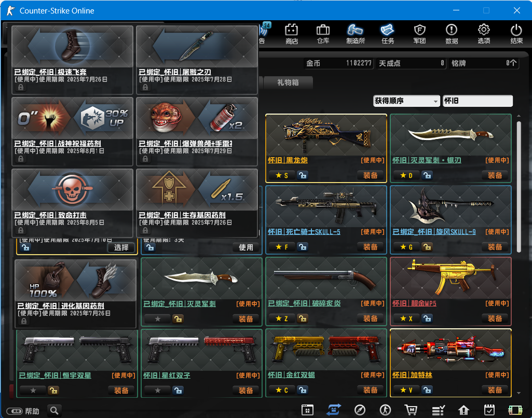Click the scroll-up arrow of inventory list

coord(519,116)
